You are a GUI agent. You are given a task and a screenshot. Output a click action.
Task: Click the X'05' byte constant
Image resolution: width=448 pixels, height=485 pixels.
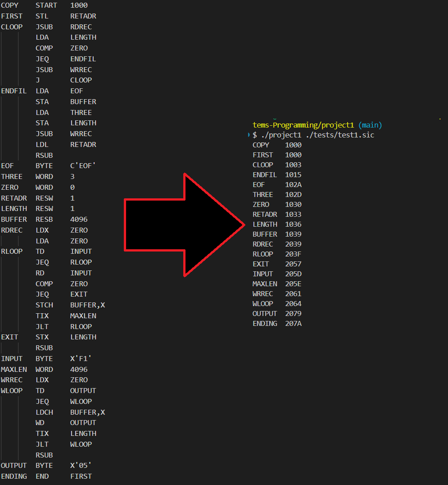point(81,466)
